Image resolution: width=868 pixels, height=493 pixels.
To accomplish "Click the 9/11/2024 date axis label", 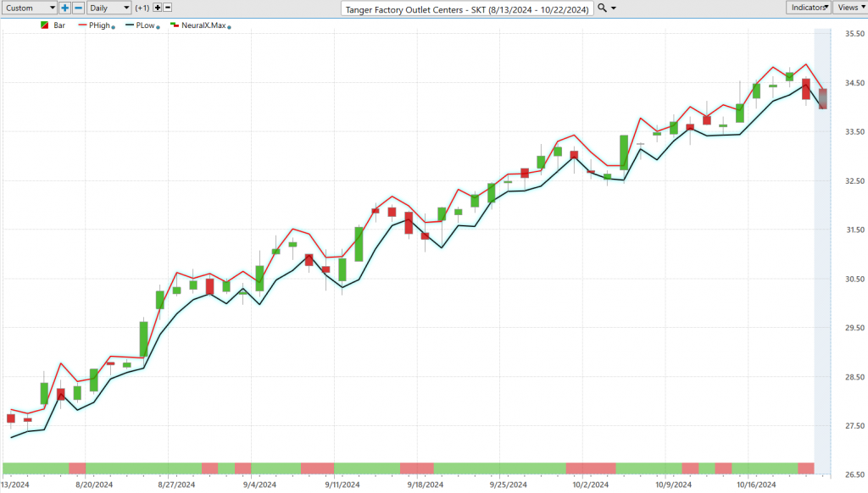I will (342, 485).
